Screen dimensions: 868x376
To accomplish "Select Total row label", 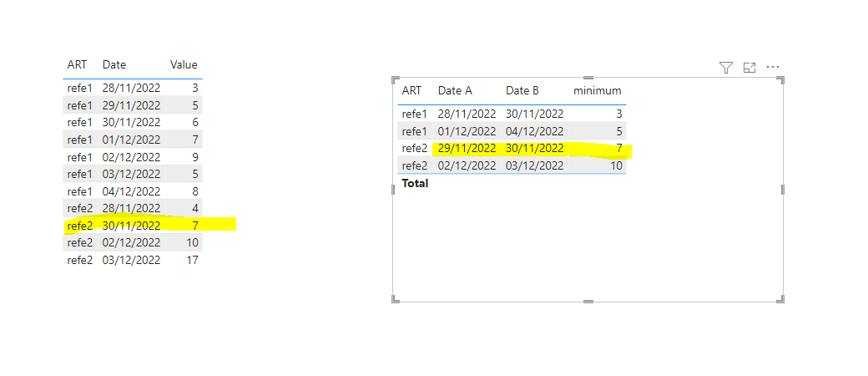I will pos(415,183).
